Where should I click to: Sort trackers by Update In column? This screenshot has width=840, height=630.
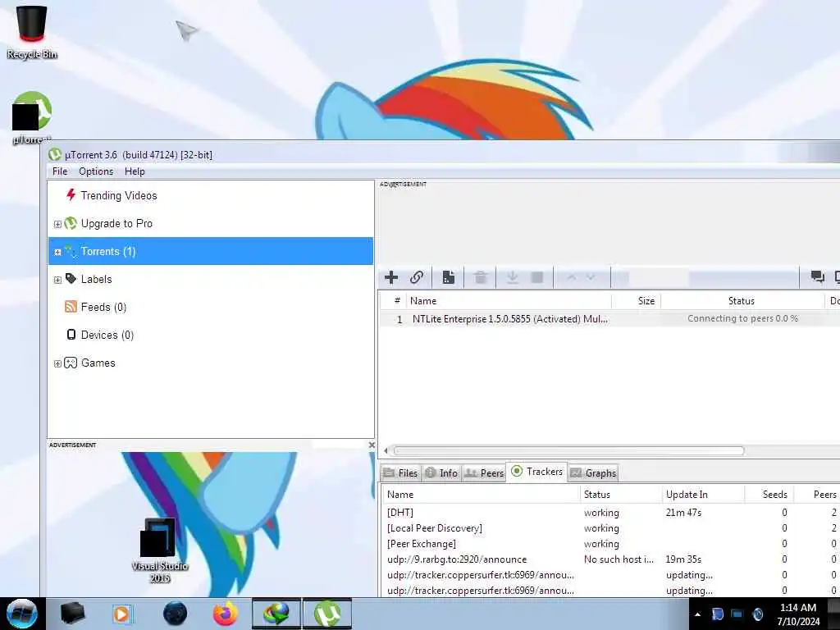click(703, 495)
